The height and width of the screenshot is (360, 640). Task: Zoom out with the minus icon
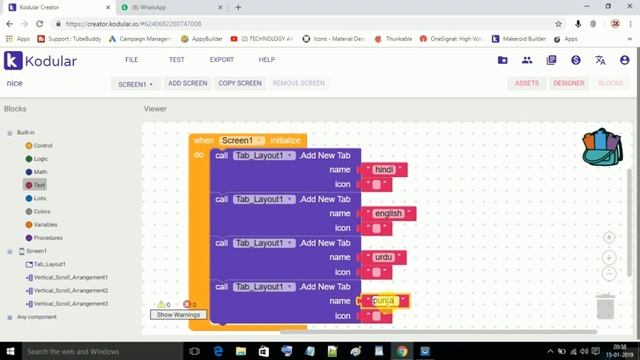609,273
